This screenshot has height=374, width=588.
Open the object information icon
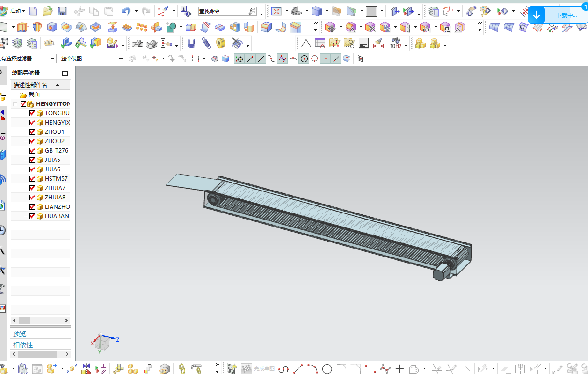tap(185, 11)
